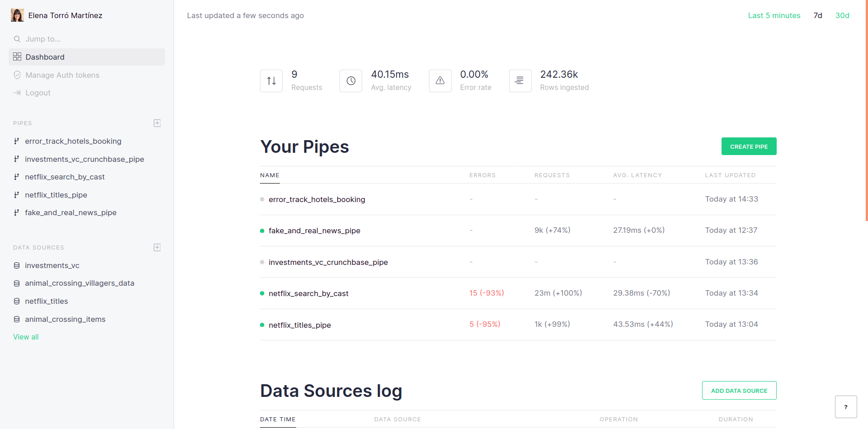This screenshot has width=868, height=429.
Task: Toggle the status dot beside netflix_search_by_cast
Action: coord(261,293)
